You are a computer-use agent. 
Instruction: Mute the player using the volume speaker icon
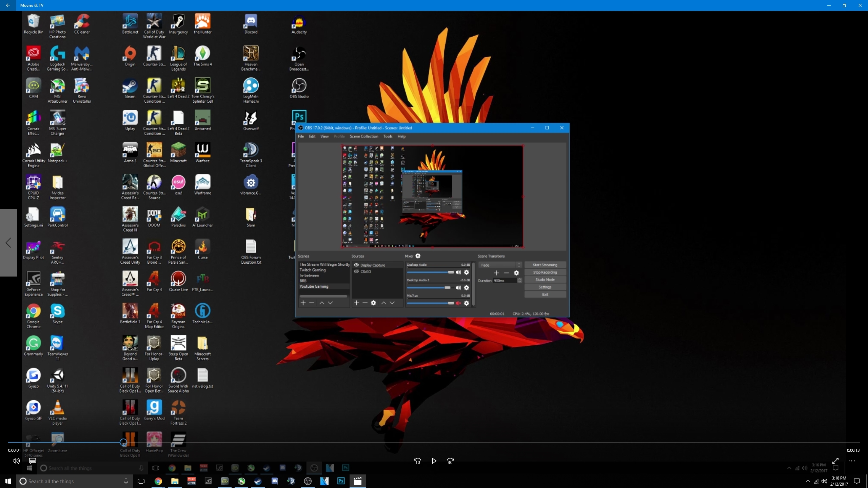(16, 461)
